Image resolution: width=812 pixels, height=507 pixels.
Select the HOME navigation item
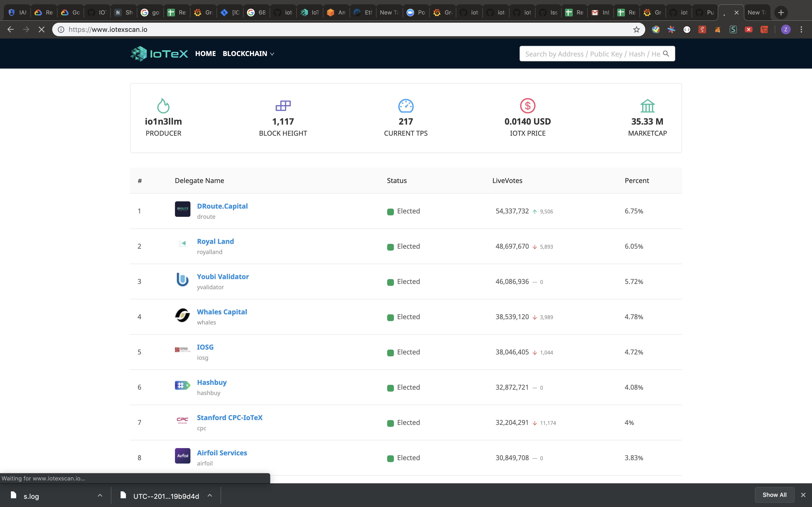[206, 54]
